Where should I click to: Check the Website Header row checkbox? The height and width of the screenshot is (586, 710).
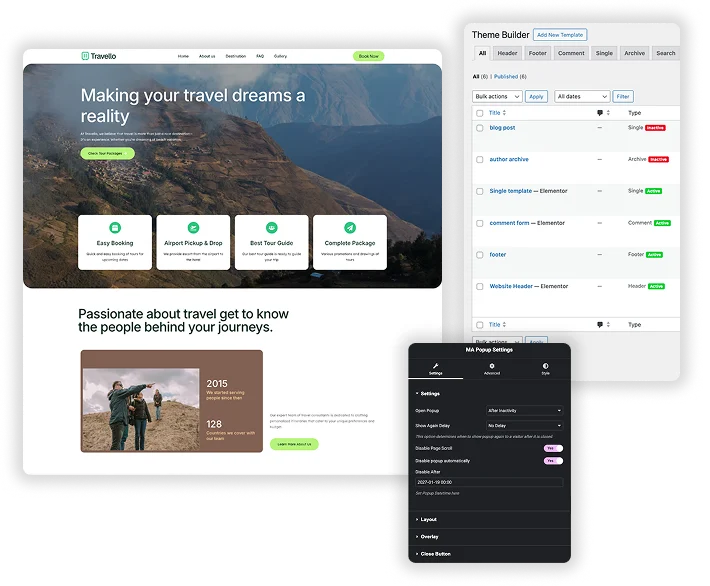(480, 287)
